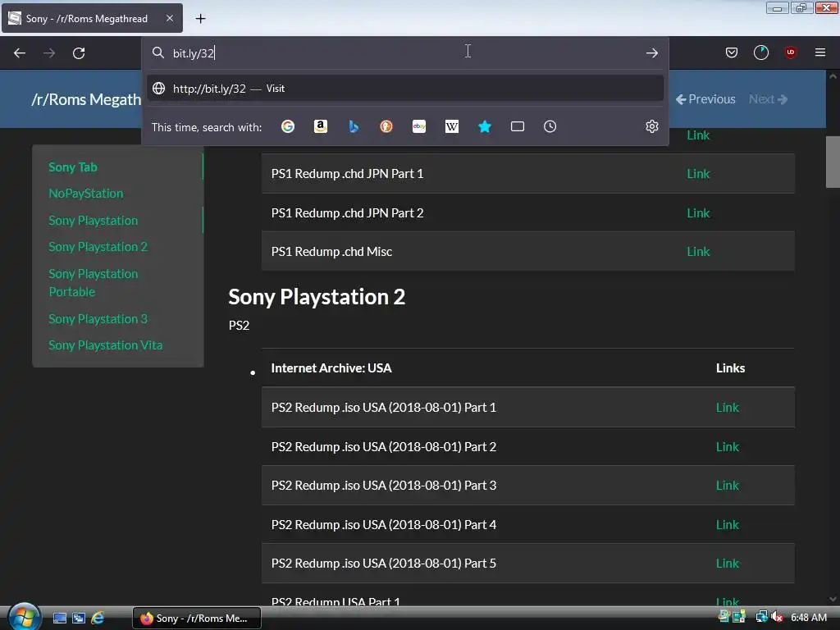Jump to Sony Playstation Portable section
840x630 pixels.
pos(94,283)
